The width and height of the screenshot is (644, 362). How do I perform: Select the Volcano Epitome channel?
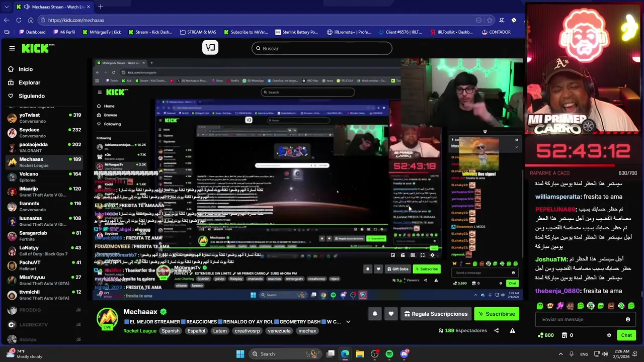coord(44,177)
